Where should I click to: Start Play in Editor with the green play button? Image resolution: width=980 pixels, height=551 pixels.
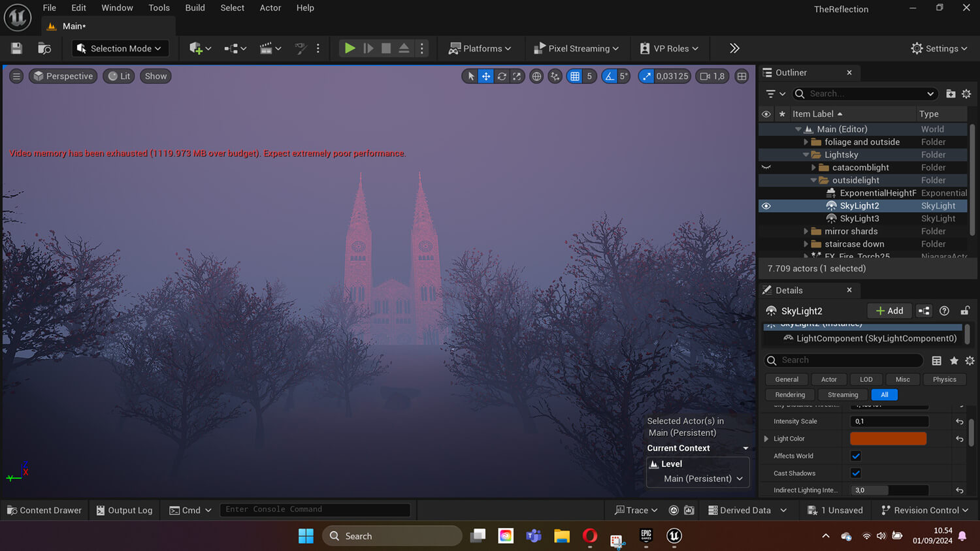click(x=350, y=48)
